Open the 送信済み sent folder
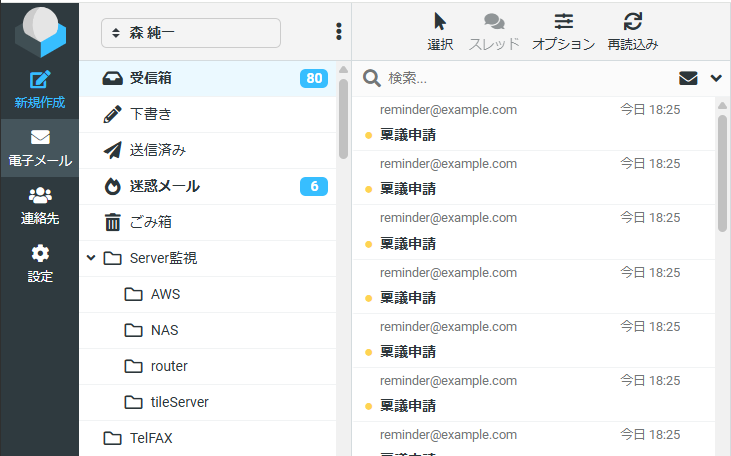 208,150
